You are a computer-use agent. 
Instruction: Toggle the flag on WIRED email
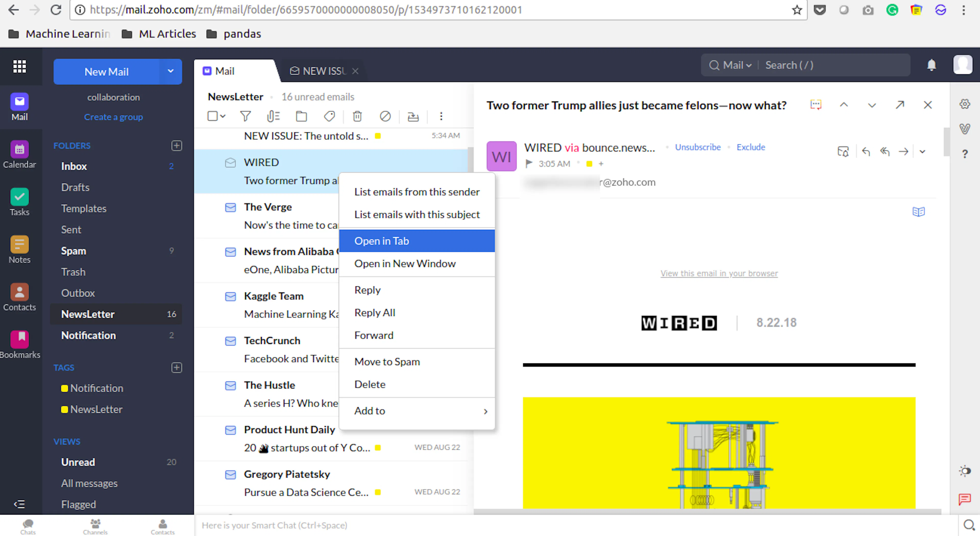(529, 163)
